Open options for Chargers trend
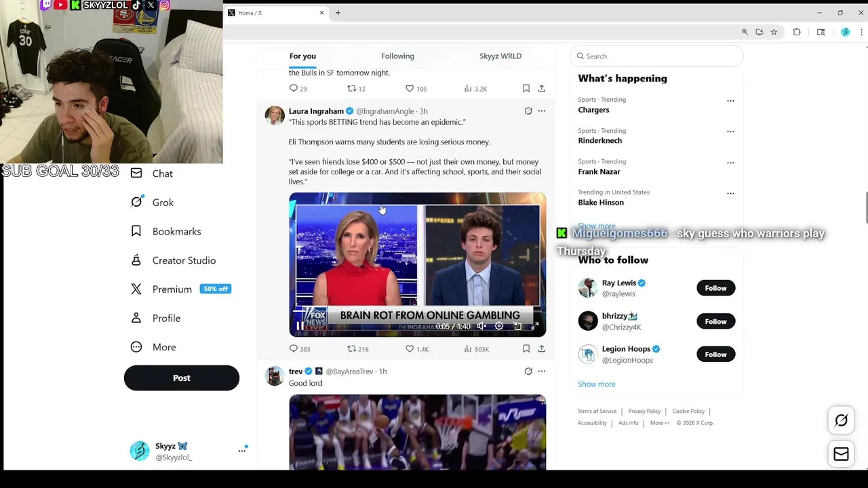This screenshot has width=868, height=488. click(x=730, y=101)
